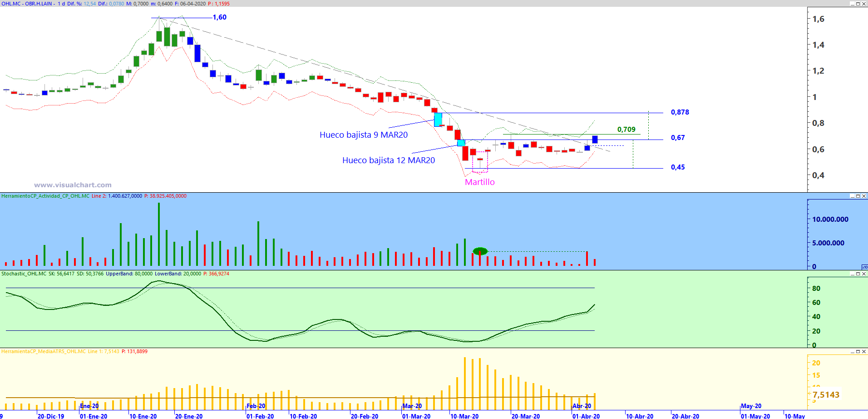
Task: Select the green ellipse marker on volume bars
Action: pyautogui.click(x=480, y=251)
